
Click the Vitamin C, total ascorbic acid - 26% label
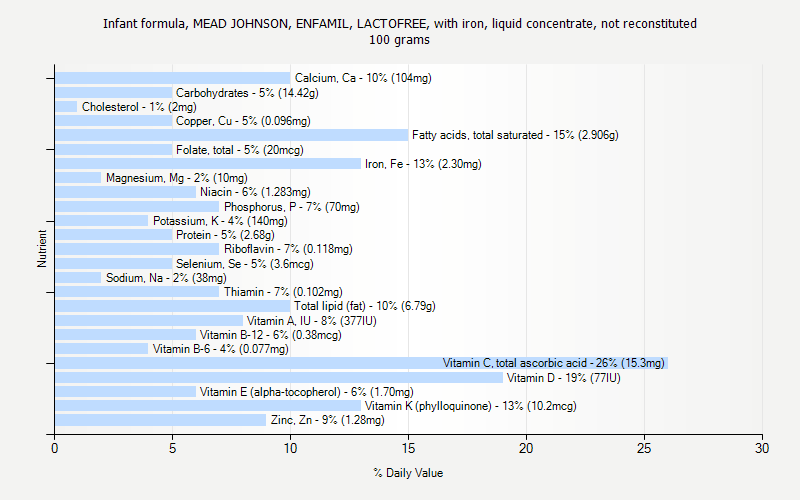[553, 363]
